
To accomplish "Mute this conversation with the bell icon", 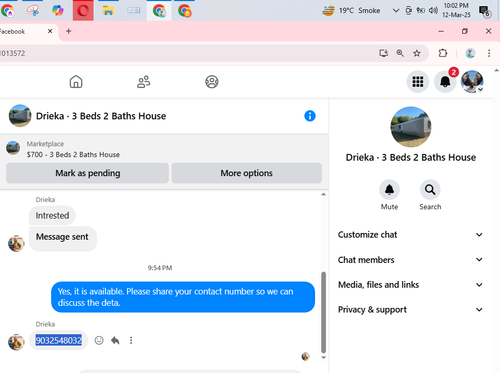I will 389,190.
